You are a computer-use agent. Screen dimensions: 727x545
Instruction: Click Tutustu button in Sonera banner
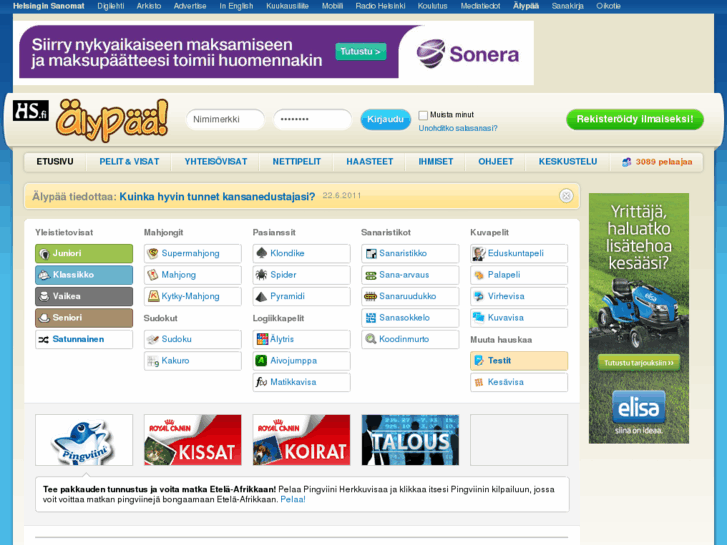click(361, 51)
